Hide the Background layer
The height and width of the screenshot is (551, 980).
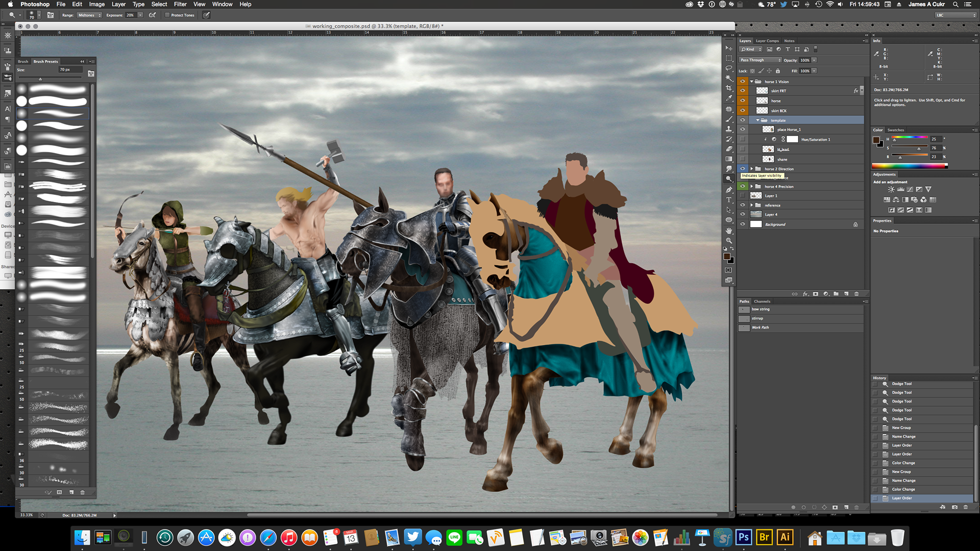click(x=743, y=224)
